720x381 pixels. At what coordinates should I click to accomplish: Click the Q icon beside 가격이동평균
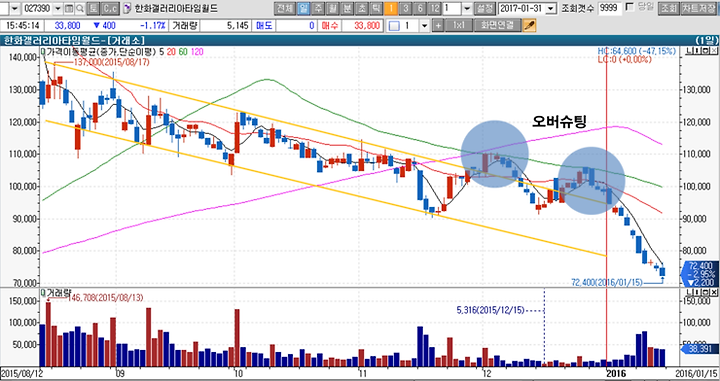(43, 51)
